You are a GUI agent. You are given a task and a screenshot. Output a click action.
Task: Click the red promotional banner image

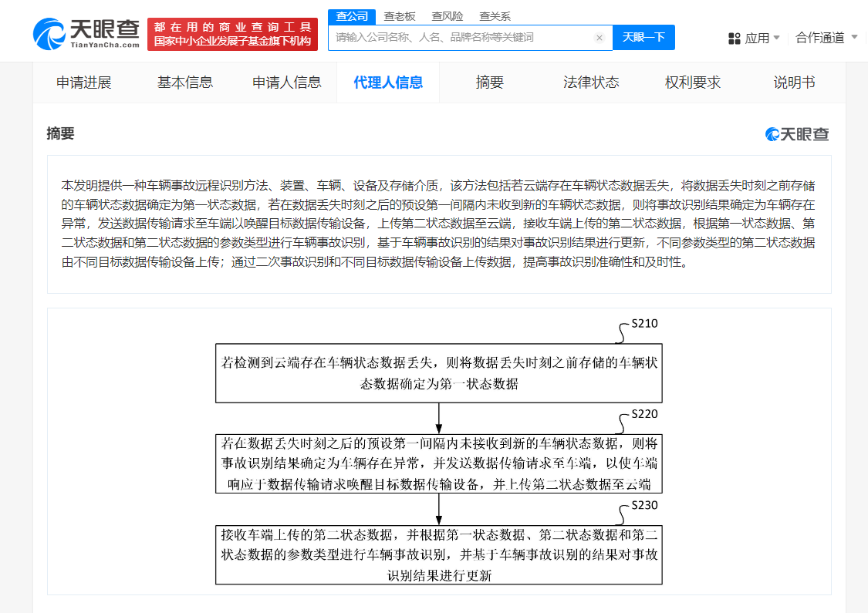pyautogui.click(x=232, y=35)
